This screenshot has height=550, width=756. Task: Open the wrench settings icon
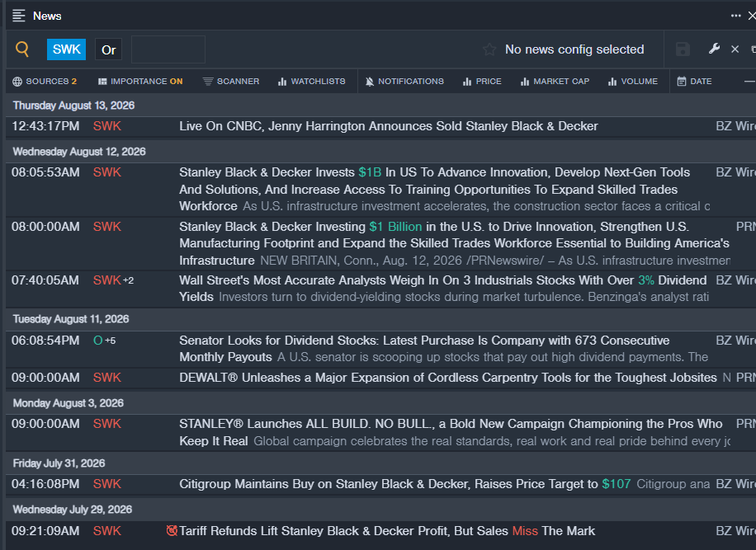click(714, 49)
